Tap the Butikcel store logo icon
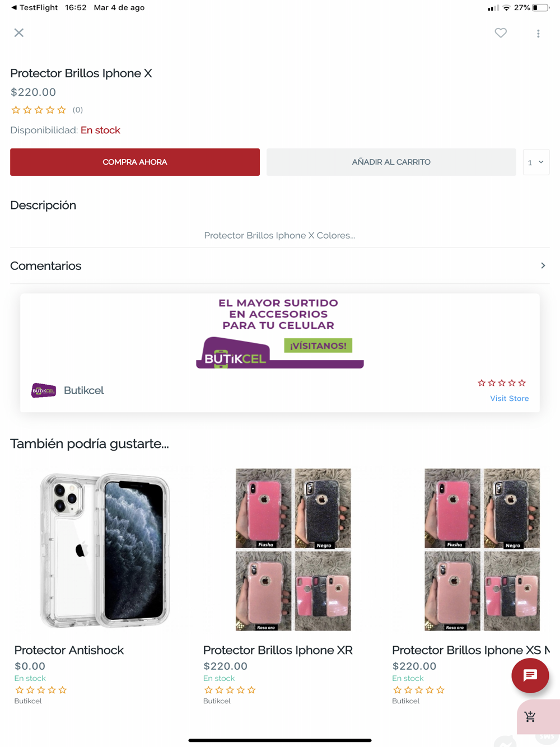The width and height of the screenshot is (560, 747). tap(44, 390)
